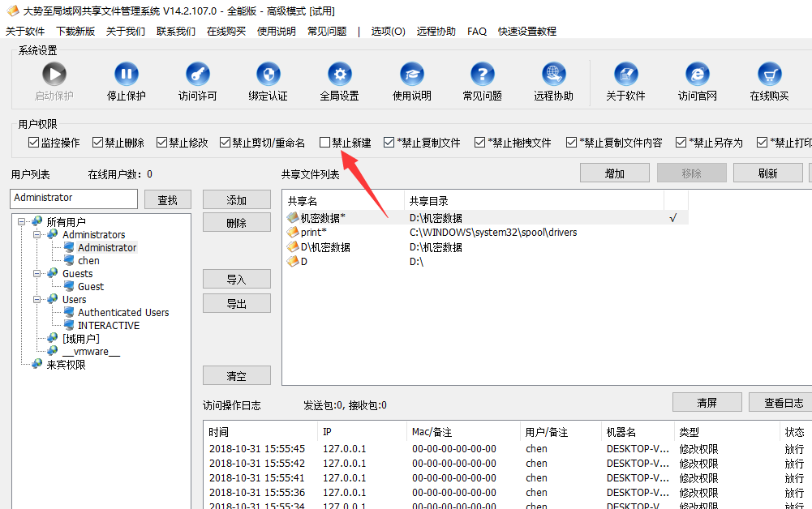Click the 绑定认证 shield icon
This screenshot has width=812, height=509.
pos(268,75)
